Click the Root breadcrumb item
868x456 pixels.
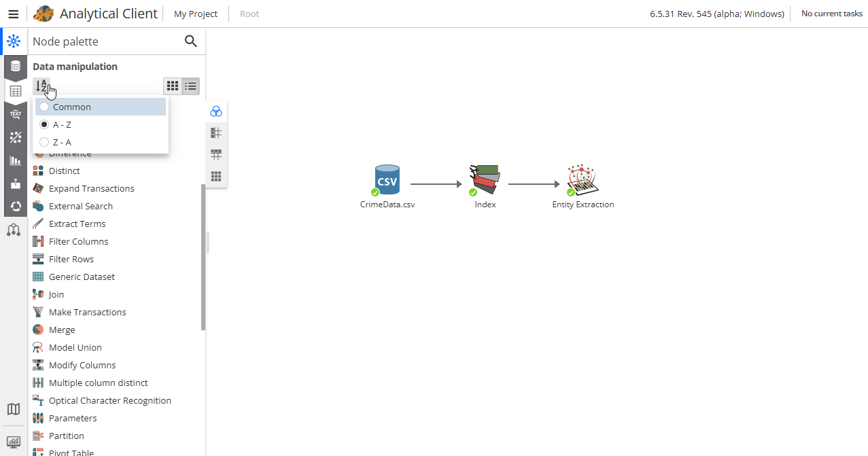[x=249, y=14]
